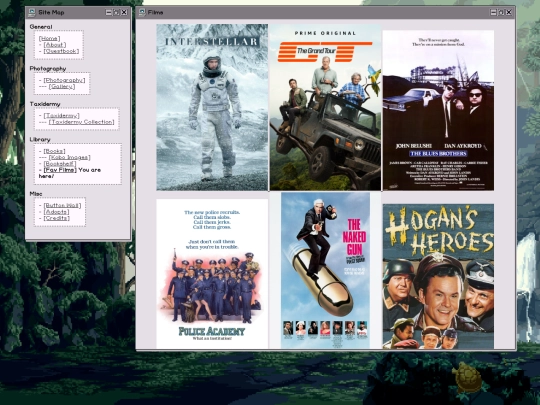Click the Interstellar poster

212,107
